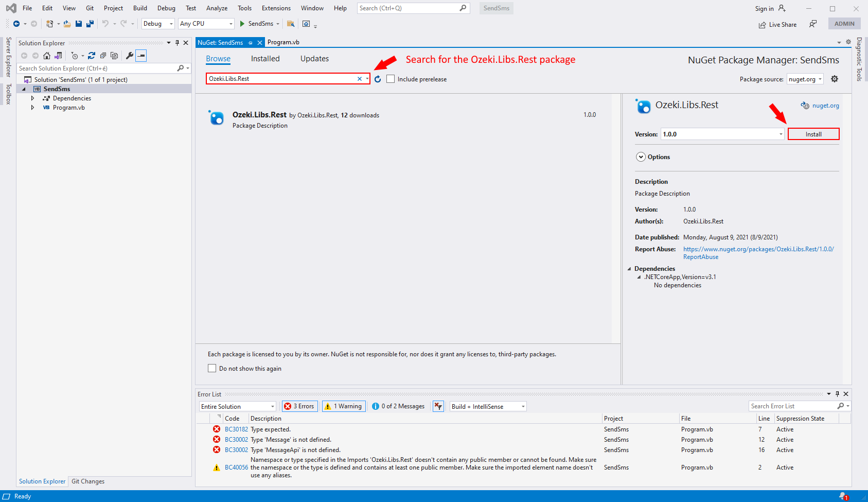Toggle the 3 Errors filter
Screen dimensions: 868x502
[x=300, y=406]
